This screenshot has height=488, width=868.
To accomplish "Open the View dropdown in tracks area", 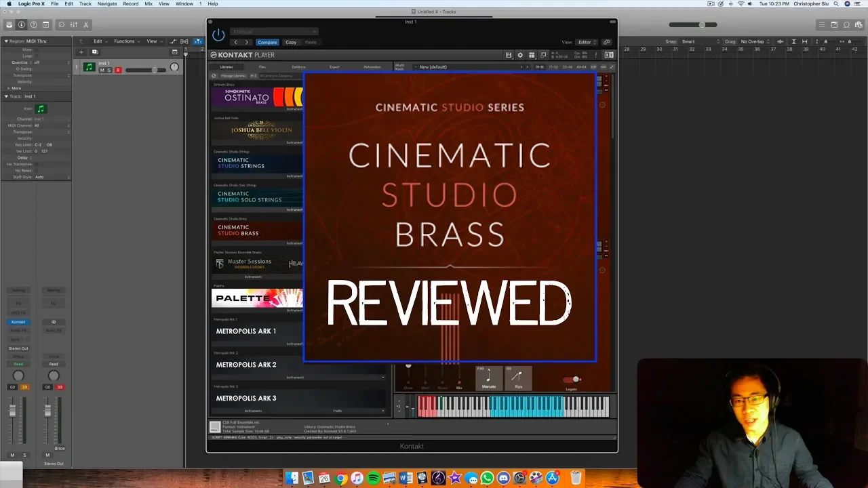I will (154, 41).
